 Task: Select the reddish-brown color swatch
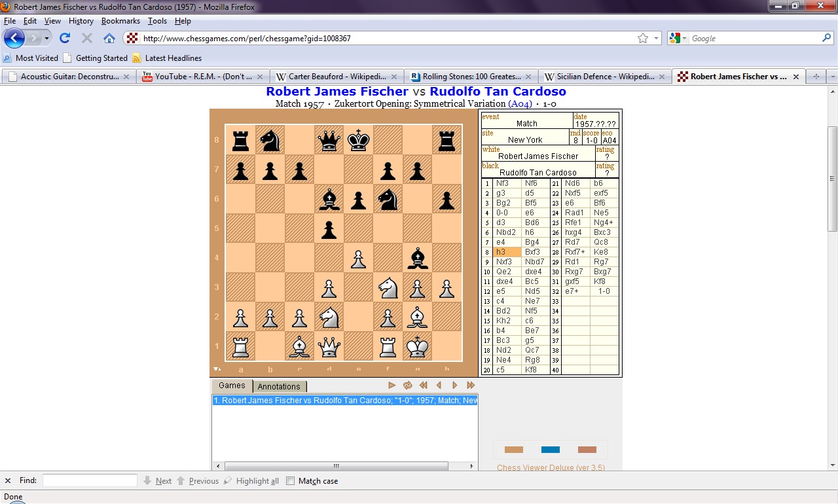pos(587,450)
